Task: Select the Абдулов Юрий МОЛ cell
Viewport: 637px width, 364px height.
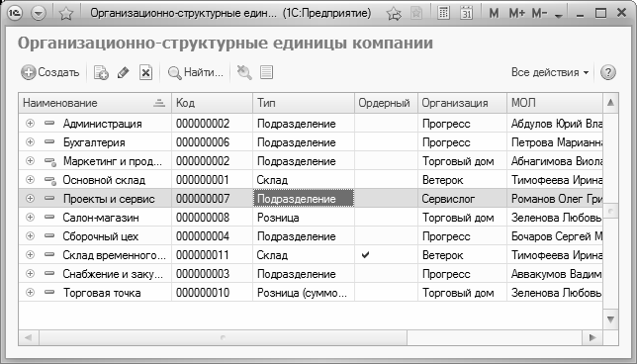Action: click(555, 124)
